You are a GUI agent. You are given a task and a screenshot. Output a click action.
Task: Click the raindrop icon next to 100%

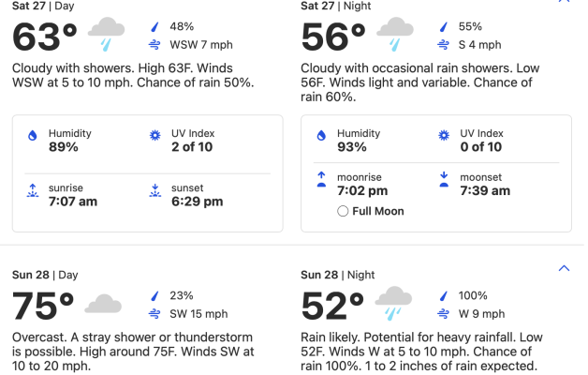coord(443,295)
